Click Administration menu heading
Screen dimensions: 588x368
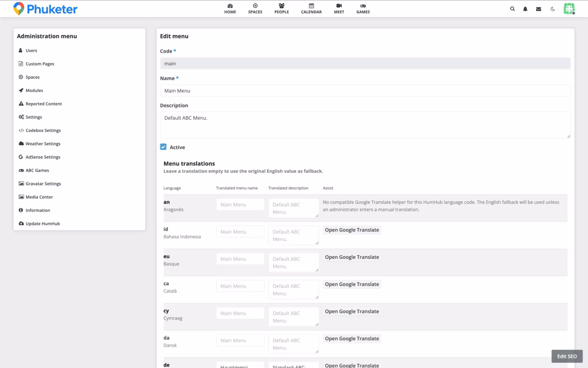[47, 36]
